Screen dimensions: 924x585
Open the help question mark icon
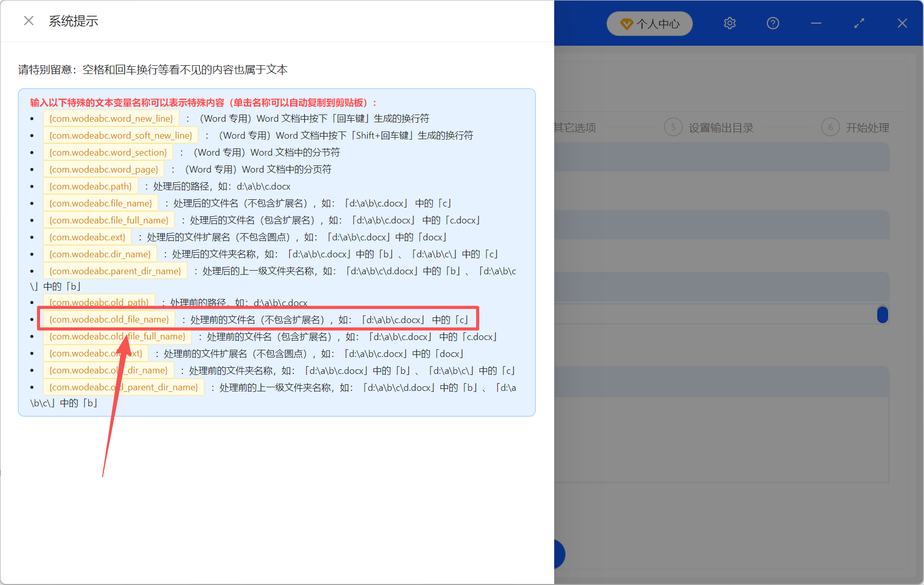[772, 23]
